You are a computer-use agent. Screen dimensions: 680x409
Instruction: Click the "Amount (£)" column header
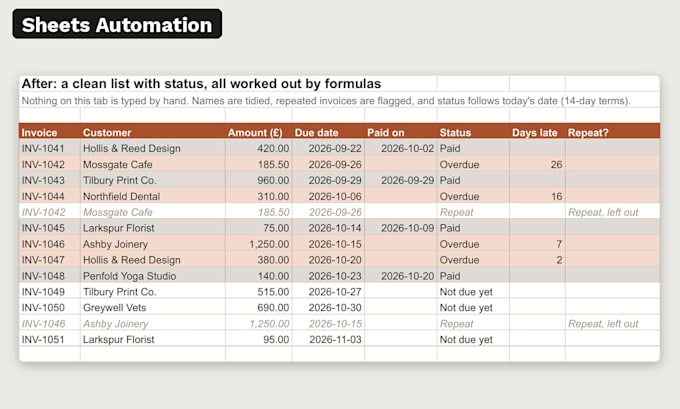[x=255, y=133]
